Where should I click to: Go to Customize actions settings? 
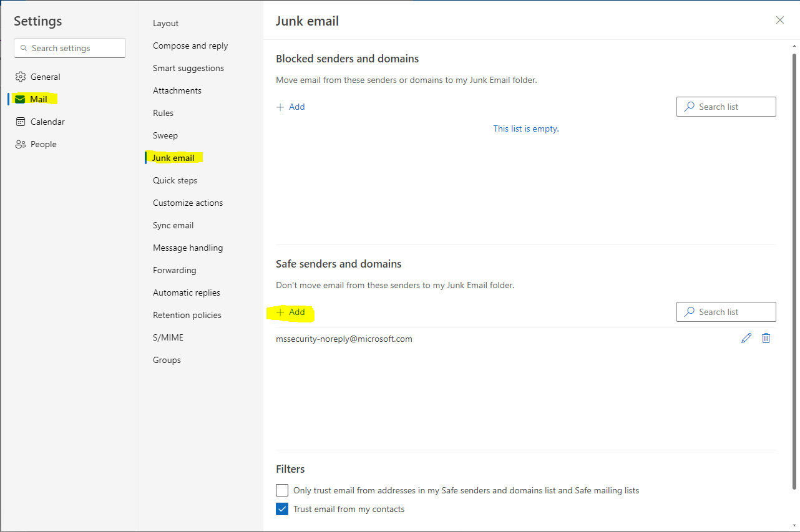point(188,203)
